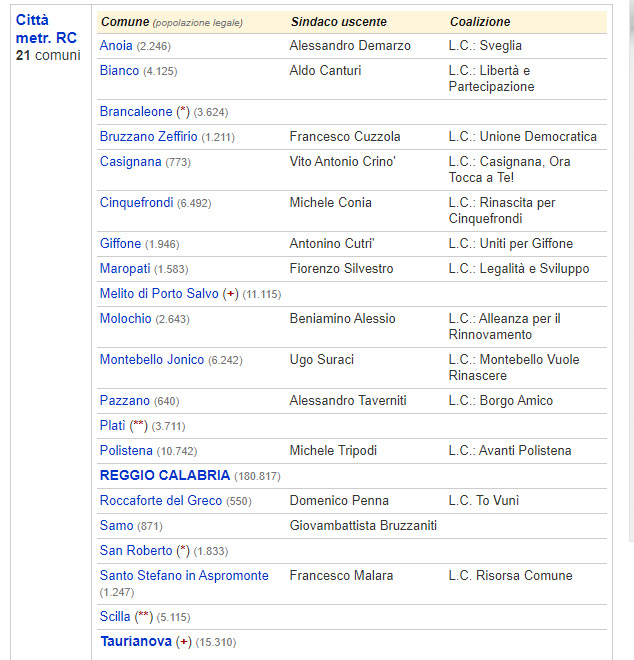Open the Brancaleone comune link
This screenshot has height=660, width=634.
coord(136,112)
